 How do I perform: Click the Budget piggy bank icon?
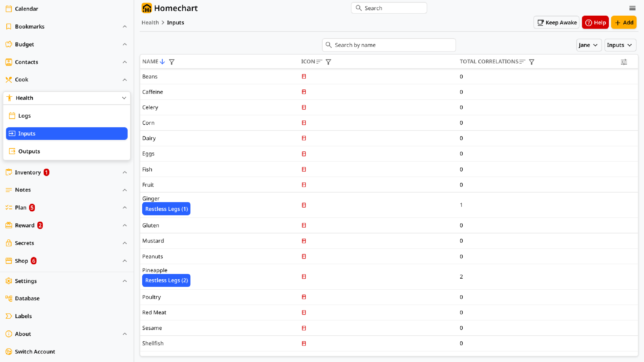(x=9, y=44)
